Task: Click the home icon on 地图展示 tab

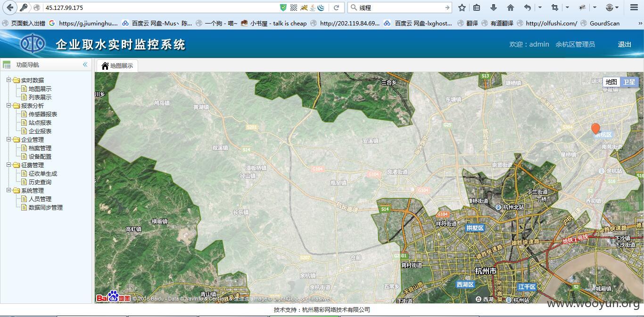Action: click(105, 66)
